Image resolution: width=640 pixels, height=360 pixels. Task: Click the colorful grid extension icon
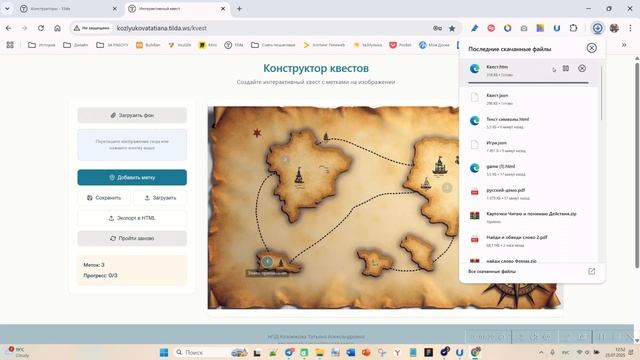pos(540,28)
